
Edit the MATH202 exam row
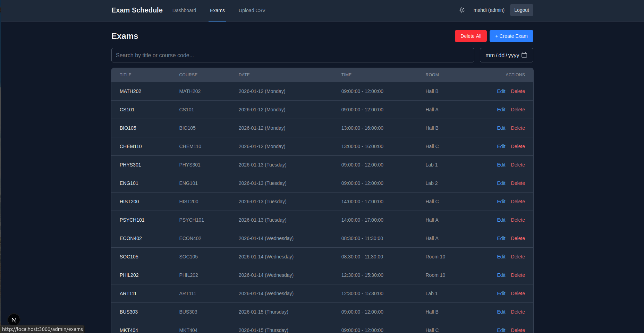(501, 91)
